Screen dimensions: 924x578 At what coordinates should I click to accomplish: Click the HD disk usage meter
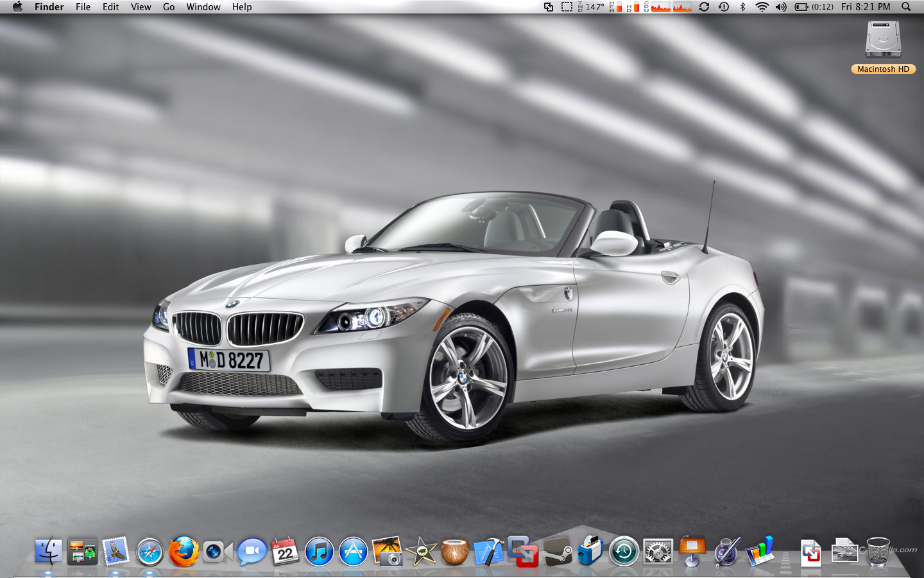pos(633,7)
